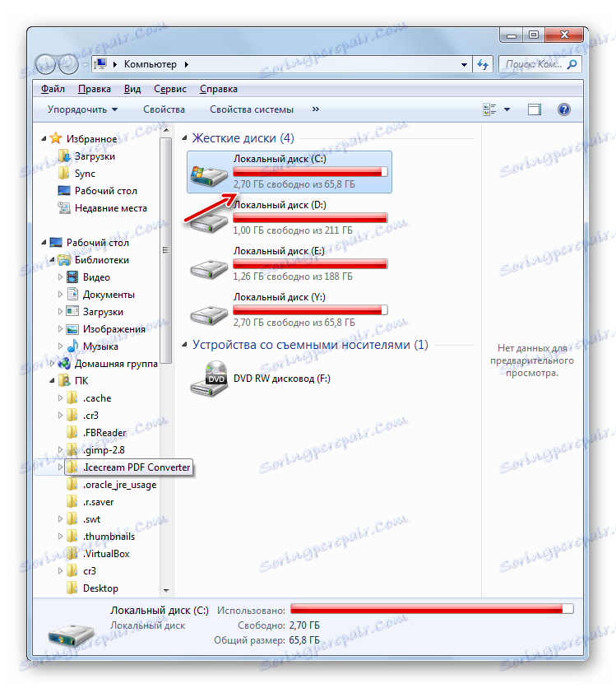This screenshot has width=616, height=688.
Task: Click the Sync folder icon
Action: click(64, 173)
